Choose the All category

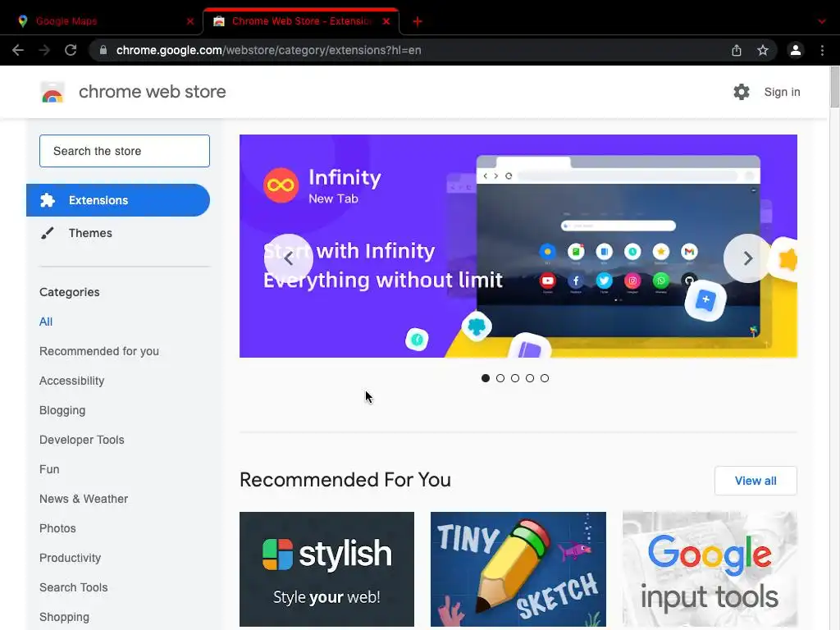tap(46, 322)
